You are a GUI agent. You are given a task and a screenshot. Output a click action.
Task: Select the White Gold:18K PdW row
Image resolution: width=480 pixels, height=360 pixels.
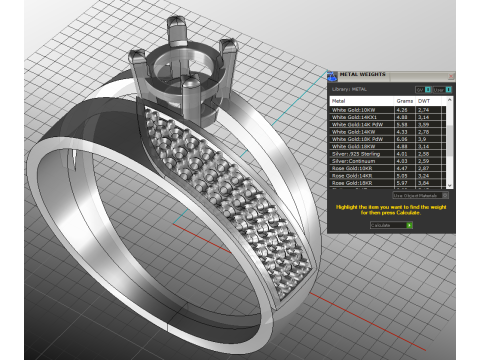click(388, 139)
